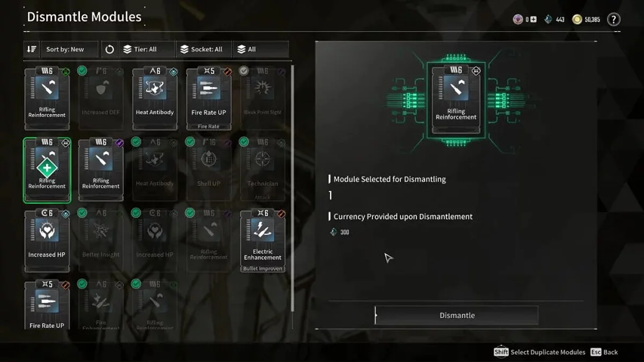Toggle the sort order arrows icon

click(x=31, y=49)
